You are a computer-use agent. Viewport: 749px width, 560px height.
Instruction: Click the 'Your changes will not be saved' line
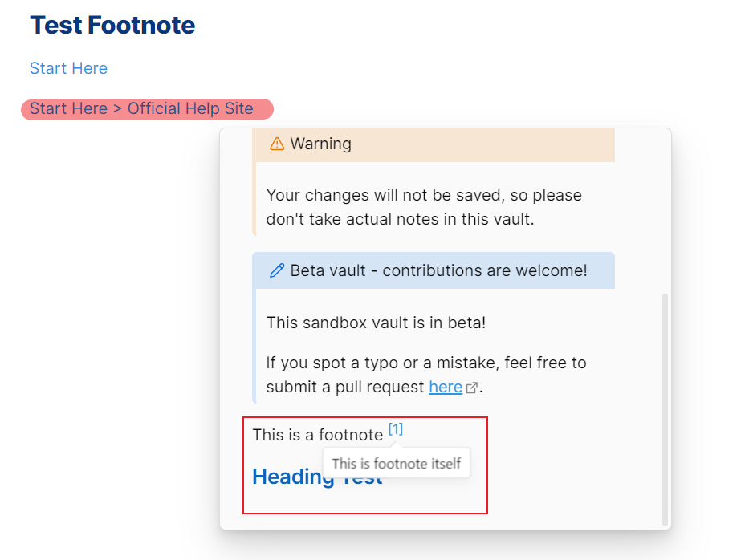(424, 195)
